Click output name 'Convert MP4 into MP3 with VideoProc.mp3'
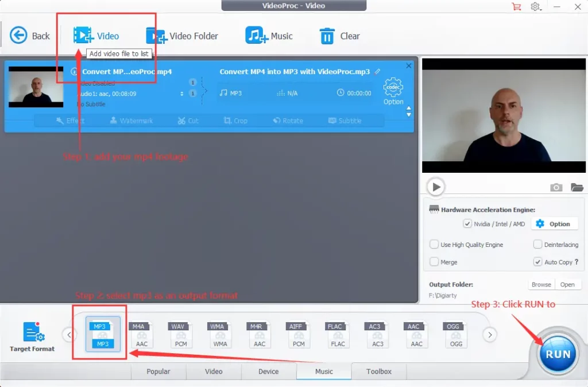This screenshot has width=588, height=387. tap(295, 71)
